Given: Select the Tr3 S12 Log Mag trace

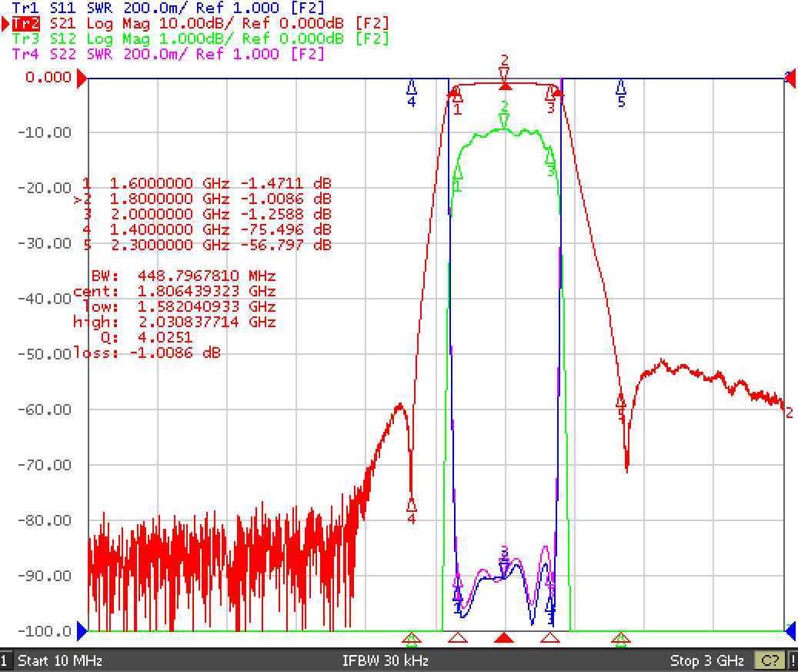Looking at the screenshot, I should pyautogui.click(x=200, y=38).
